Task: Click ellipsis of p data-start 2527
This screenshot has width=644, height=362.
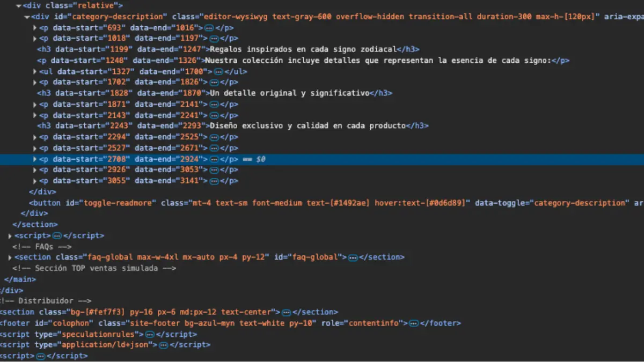Action: (x=214, y=148)
